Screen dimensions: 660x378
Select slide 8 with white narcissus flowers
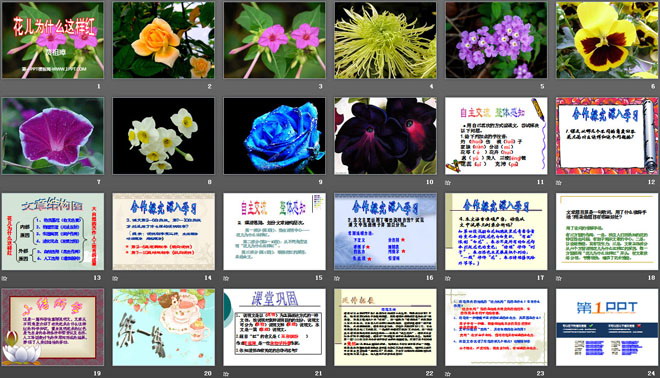tap(163, 136)
